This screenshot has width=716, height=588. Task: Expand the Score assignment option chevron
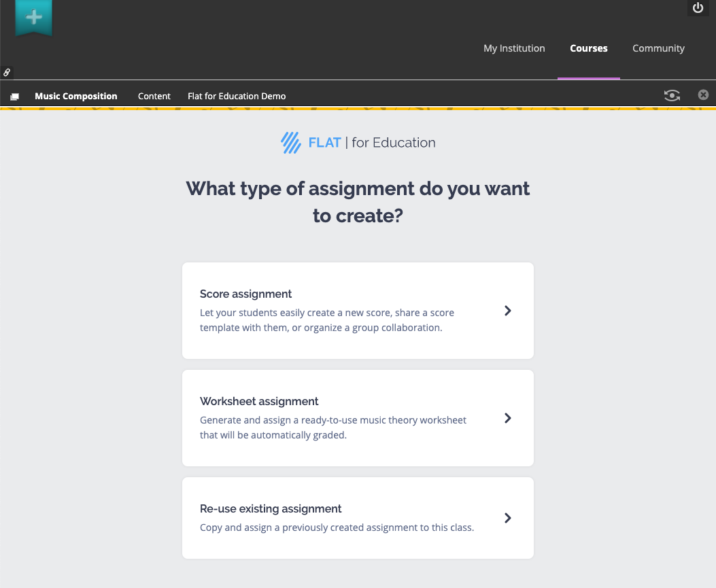tap(507, 311)
